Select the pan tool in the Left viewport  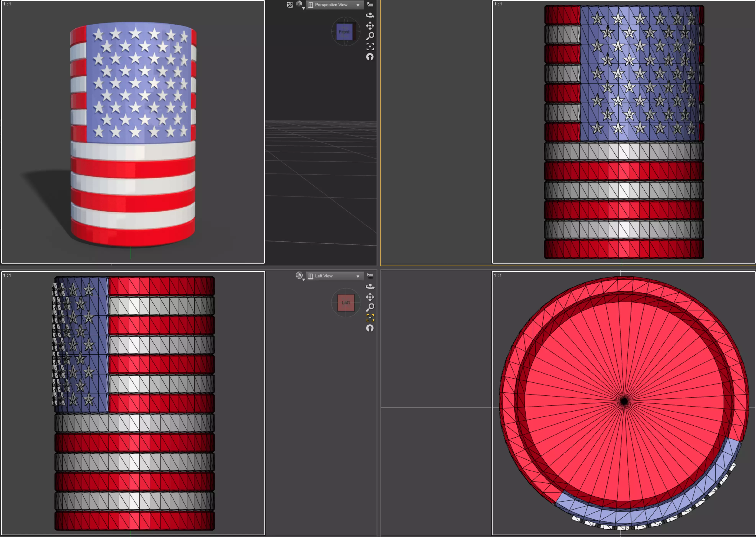point(370,297)
